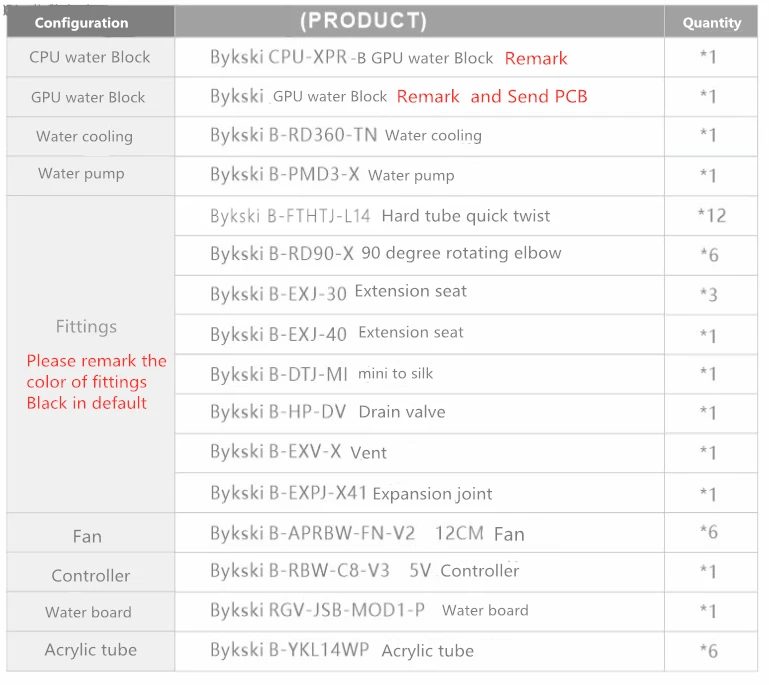Select B-DTJ-MI mini to silk entry

[321, 374]
